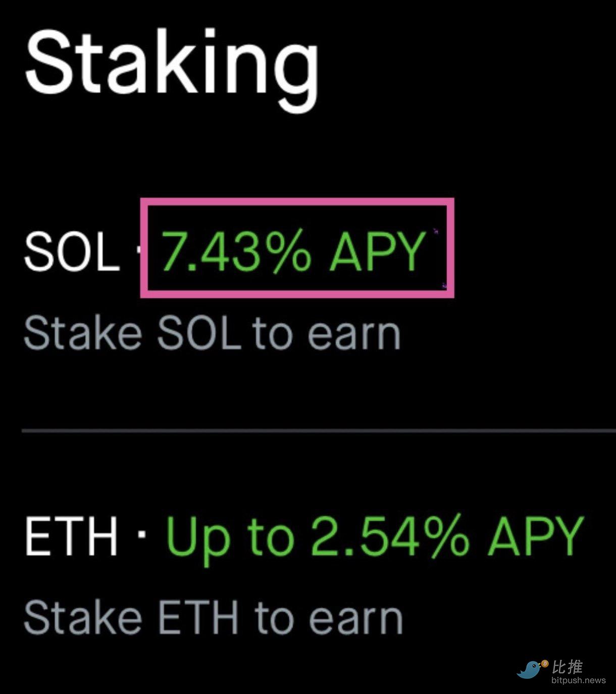Click the APY word in the ETH row
616x694 pixels.
(535, 535)
